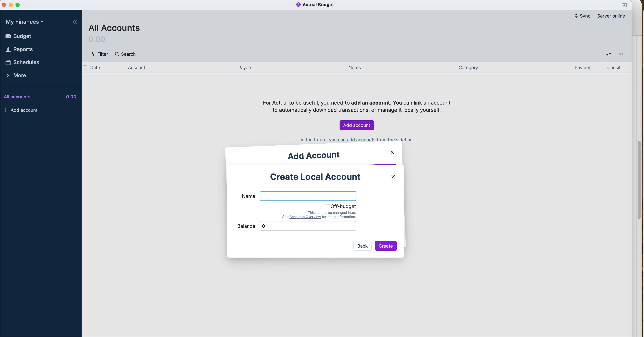Click the All Accounts 0.00 balance
The height and width of the screenshot is (337, 644).
97,39
